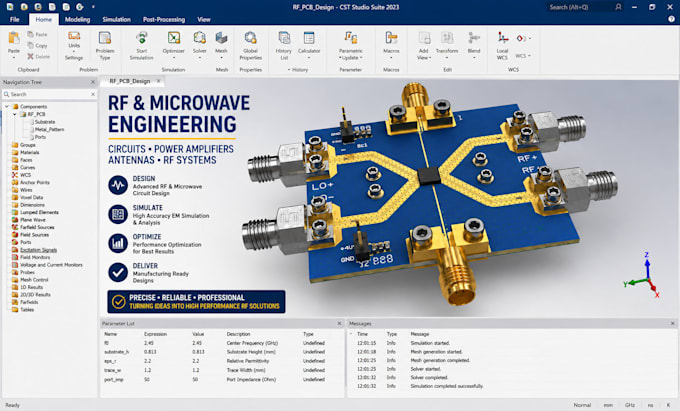Open the History List

pos(284,38)
